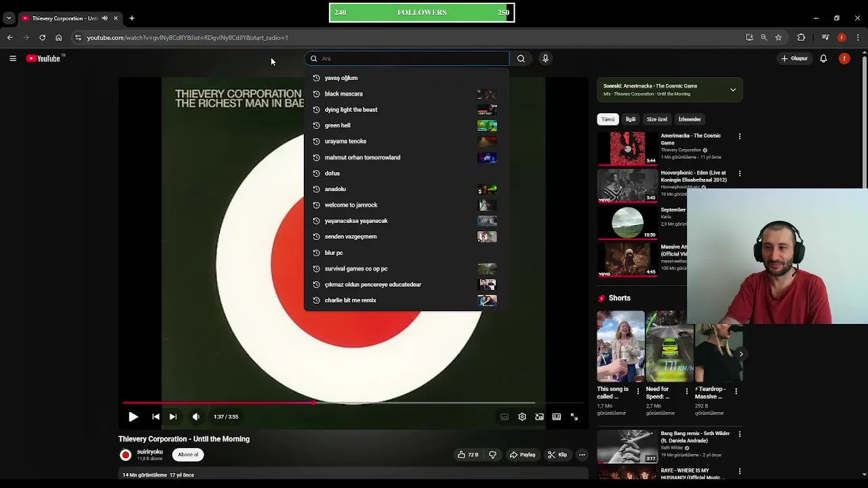Go to the YouTube home logo
Viewport: 868px width, 488px height.
43,58
